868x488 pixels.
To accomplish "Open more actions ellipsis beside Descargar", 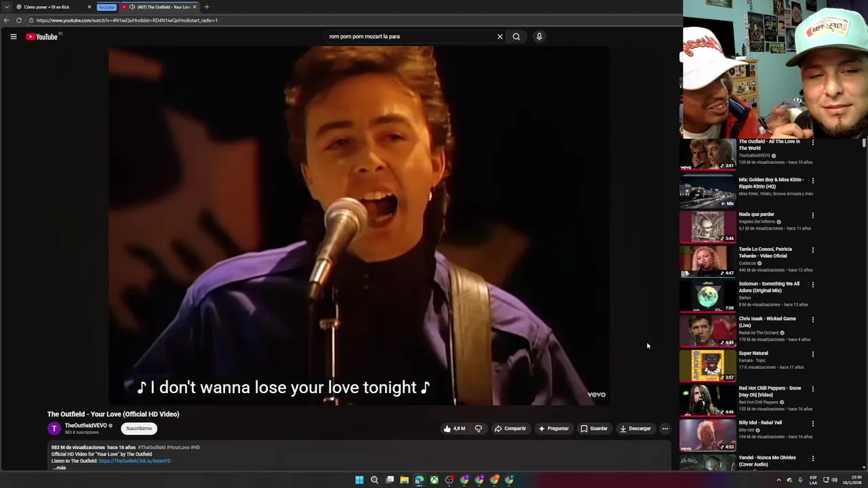I will coord(665,428).
